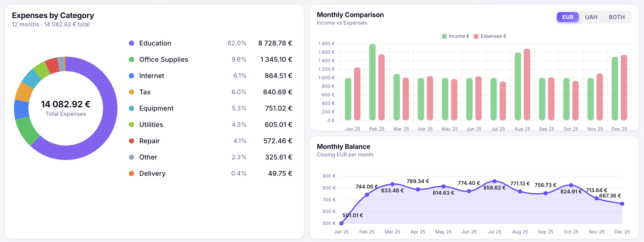Click the Internet blue color dot
This screenshot has width=644, height=242.
(131, 76)
